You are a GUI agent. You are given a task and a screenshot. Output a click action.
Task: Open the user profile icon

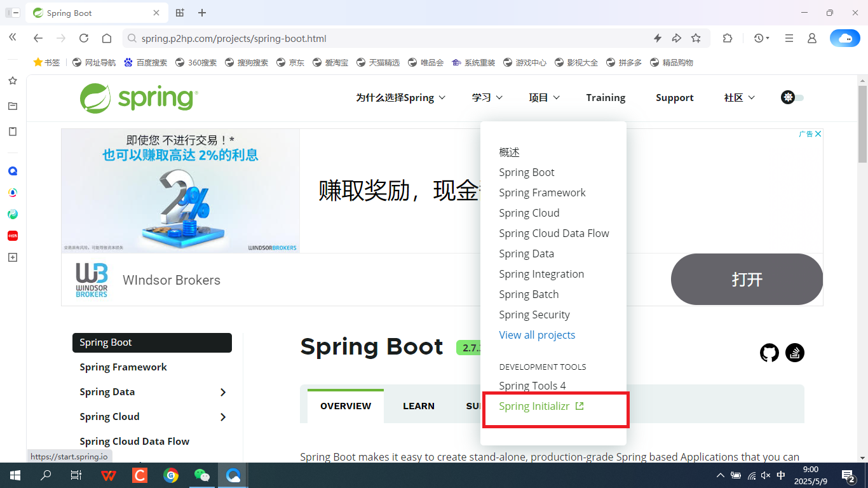click(x=811, y=38)
